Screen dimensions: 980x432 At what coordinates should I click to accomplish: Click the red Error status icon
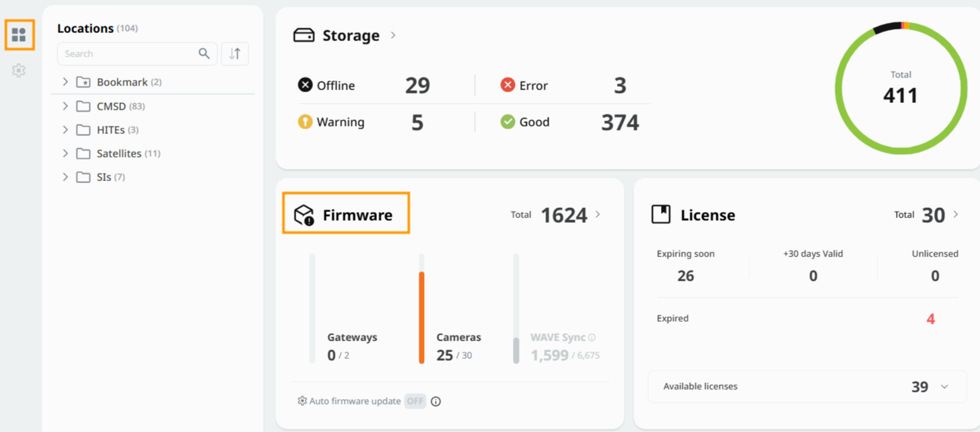(x=508, y=85)
